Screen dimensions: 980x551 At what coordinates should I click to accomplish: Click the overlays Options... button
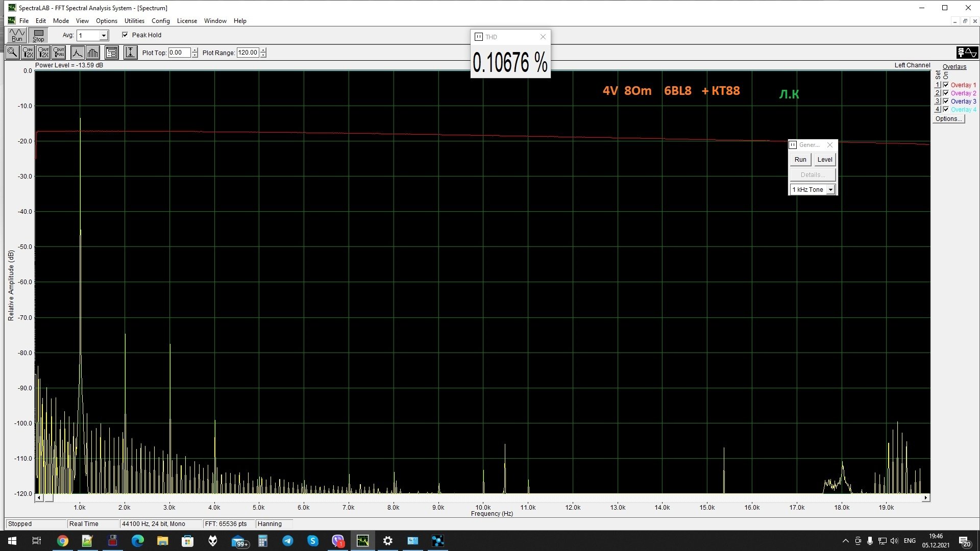pyautogui.click(x=948, y=119)
